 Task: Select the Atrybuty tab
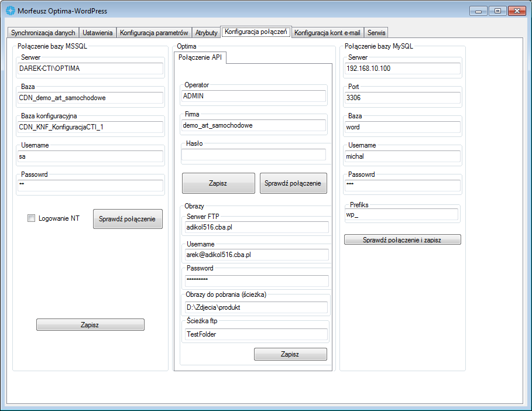click(206, 33)
